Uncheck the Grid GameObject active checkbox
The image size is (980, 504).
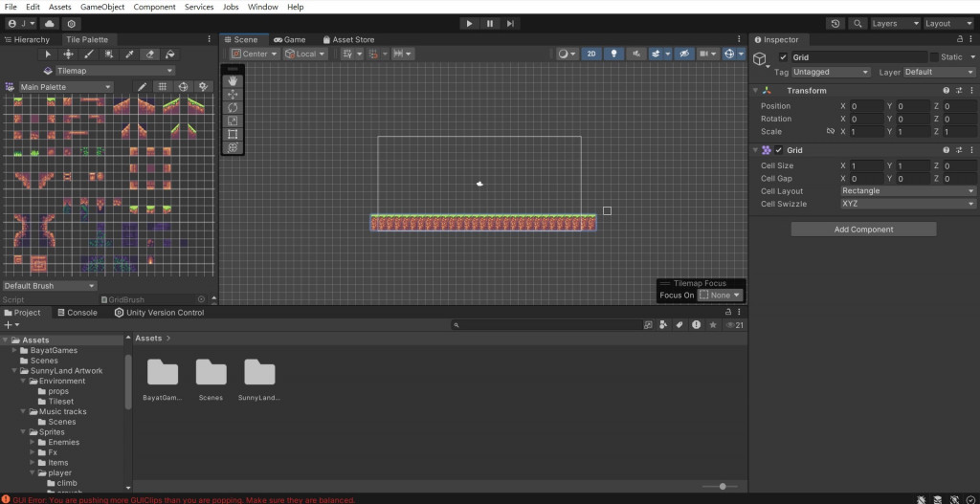pos(783,56)
